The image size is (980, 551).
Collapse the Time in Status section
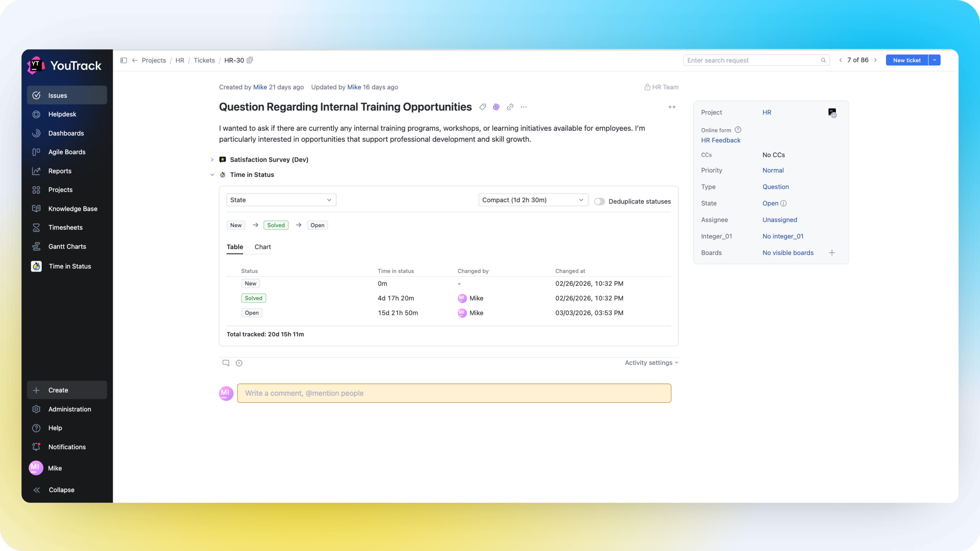pos(212,174)
